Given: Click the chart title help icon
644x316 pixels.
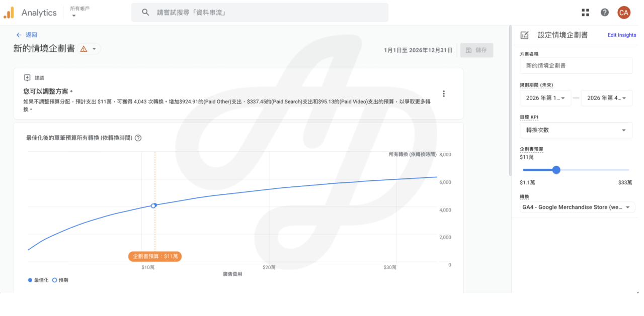Looking at the screenshot, I should 138,138.
